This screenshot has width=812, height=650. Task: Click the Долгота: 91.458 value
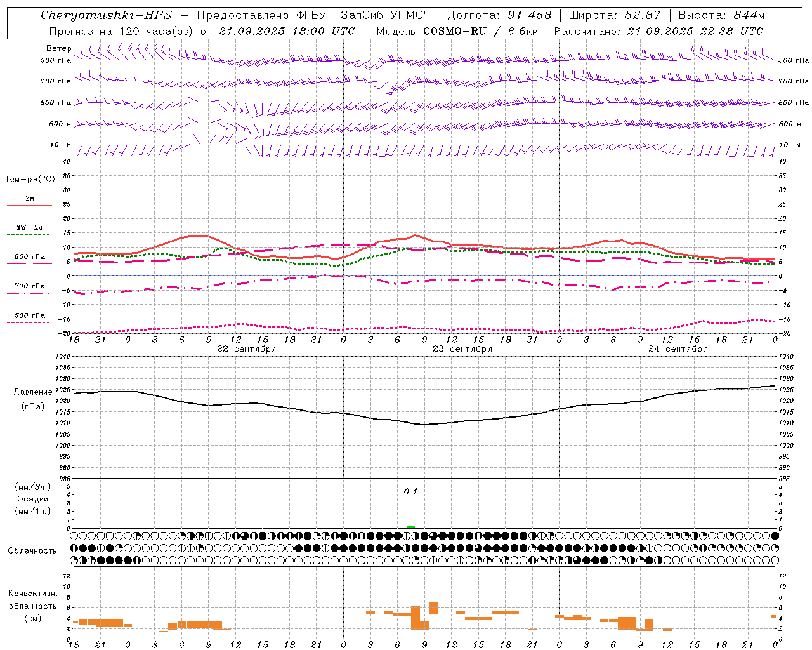[499, 15]
